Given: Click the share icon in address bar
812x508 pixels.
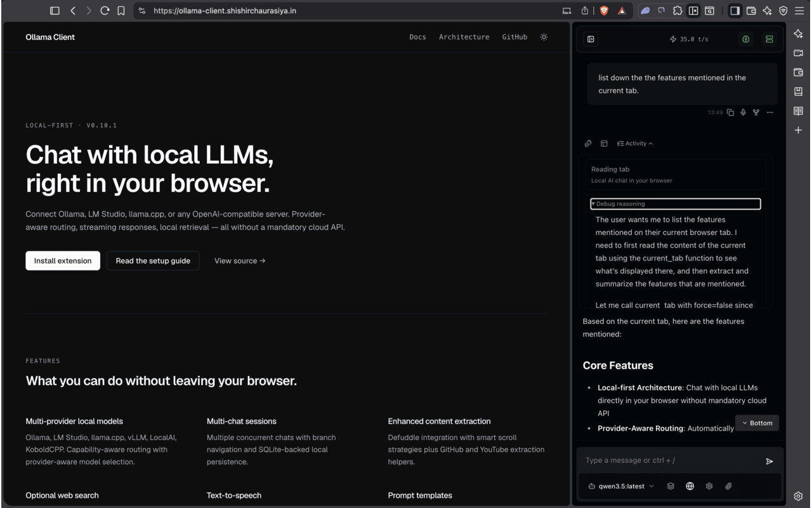Looking at the screenshot, I should click(x=584, y=11).
